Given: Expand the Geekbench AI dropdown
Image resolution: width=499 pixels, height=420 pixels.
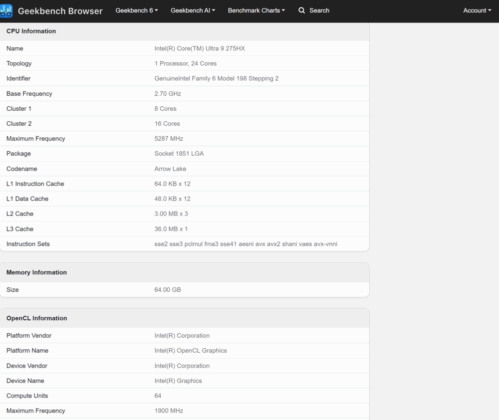Looking at the screenshot, I should coord(193,11).
